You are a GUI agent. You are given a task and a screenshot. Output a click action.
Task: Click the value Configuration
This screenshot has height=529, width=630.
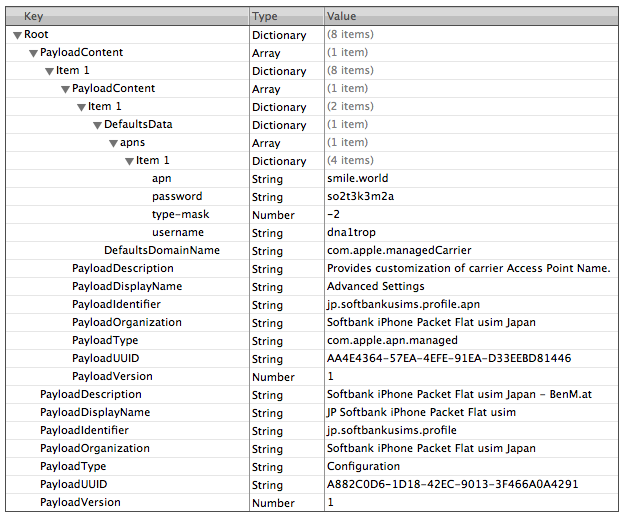[363, 466]
